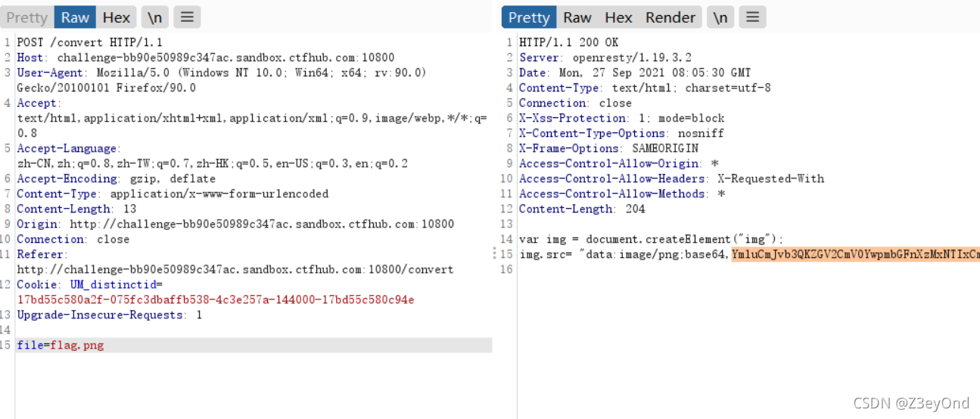
Task: Click the request Host header line
Action: (x=206, y=57)
